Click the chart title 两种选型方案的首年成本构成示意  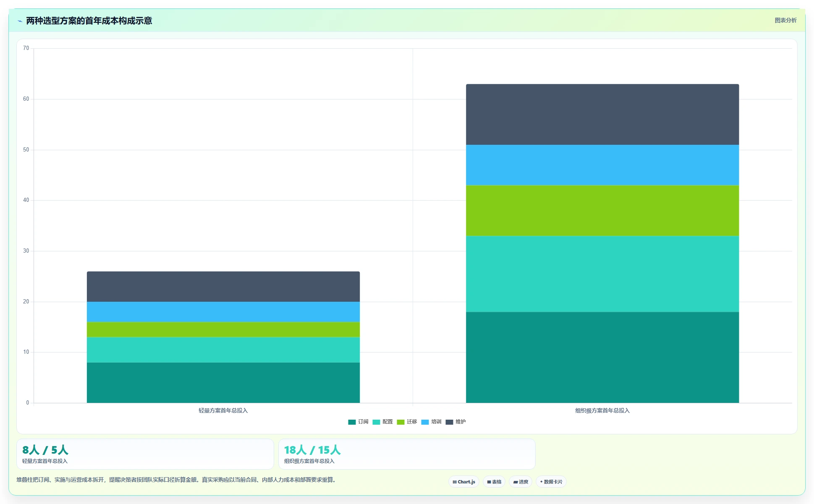tap(89, 21)
